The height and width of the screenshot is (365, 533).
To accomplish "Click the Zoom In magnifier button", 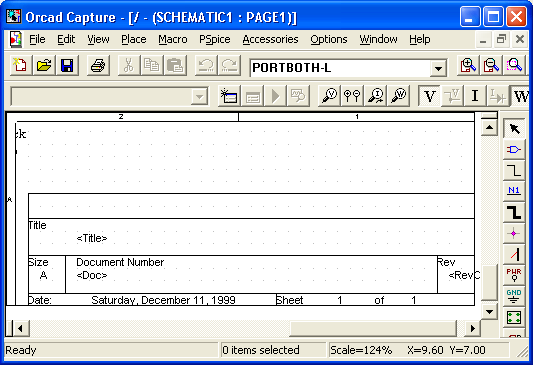I will pos(468,65).
